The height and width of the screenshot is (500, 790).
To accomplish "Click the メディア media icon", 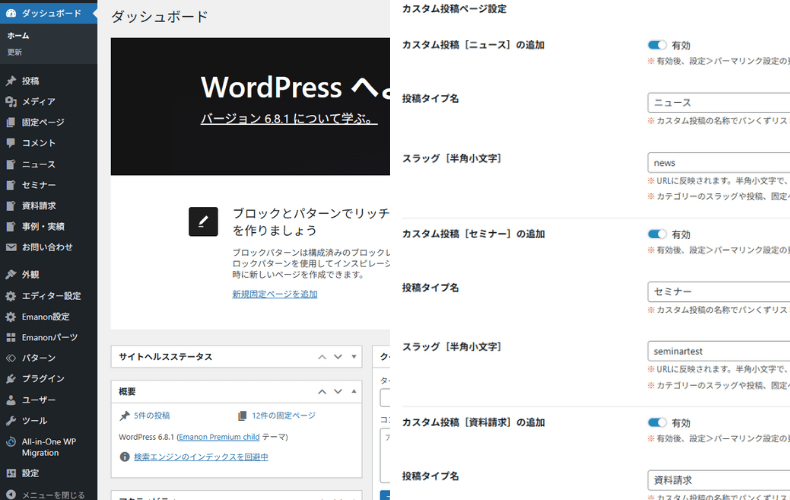I will point(11,101).
